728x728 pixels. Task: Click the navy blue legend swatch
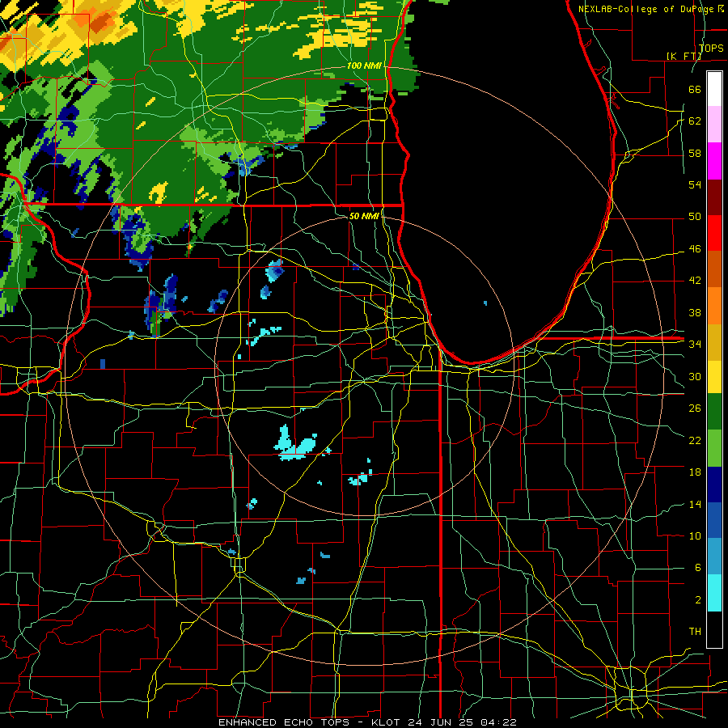click(x=714, y=485)
